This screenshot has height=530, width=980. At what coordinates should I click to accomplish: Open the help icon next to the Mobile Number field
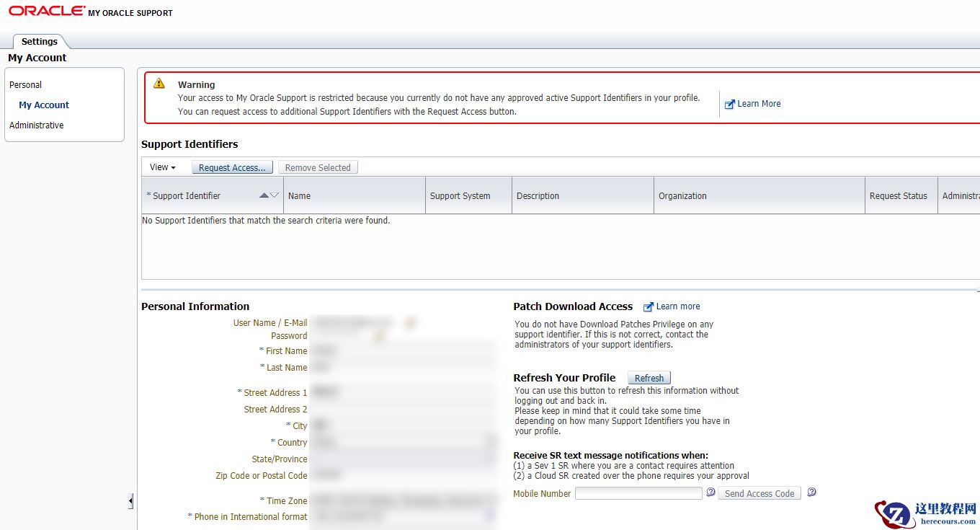click(x=710, y=493)
